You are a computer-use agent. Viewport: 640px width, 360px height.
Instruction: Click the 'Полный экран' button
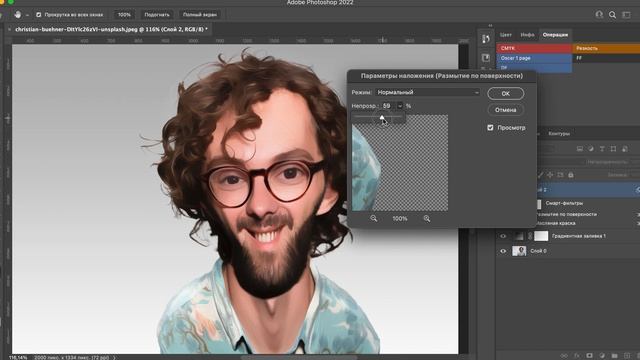(200, 15)
